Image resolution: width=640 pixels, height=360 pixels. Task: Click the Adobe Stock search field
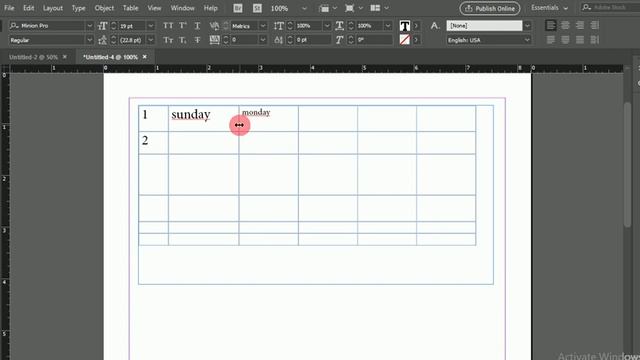pos(610,7)
